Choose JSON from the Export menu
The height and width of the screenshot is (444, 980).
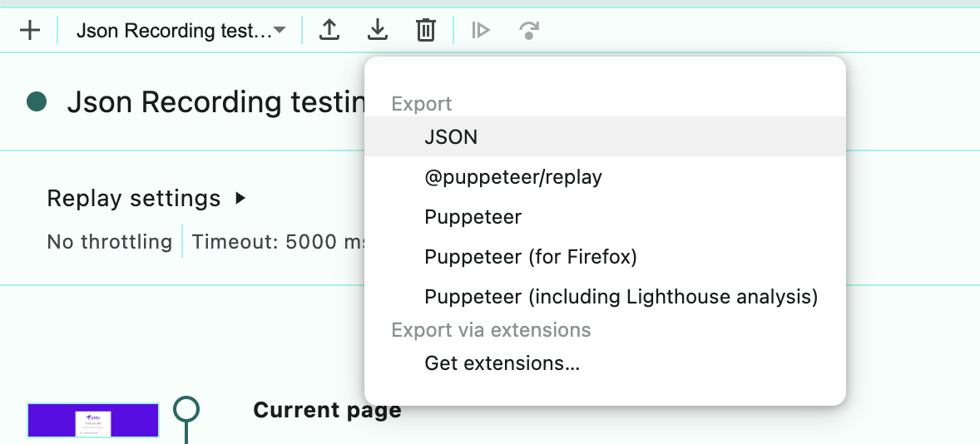tap(451, 137)
